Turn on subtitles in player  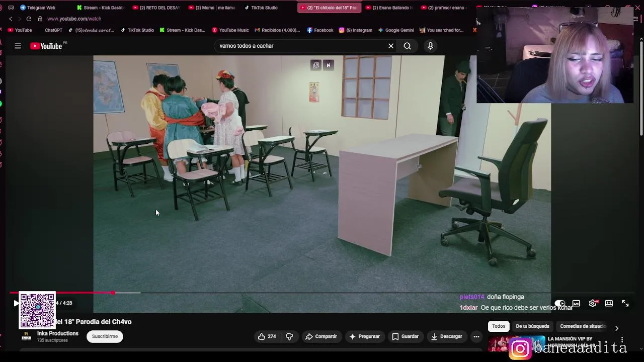[576, 303]
